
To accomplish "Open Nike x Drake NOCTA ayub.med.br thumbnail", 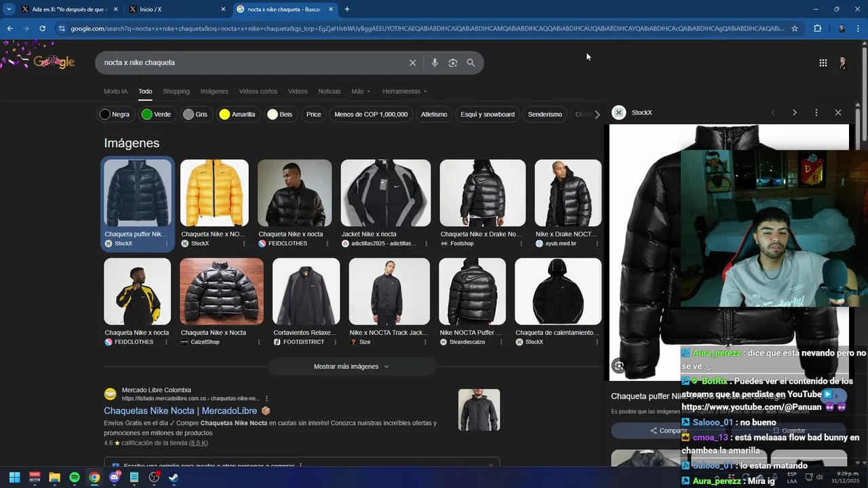I will tap(568, 193).
